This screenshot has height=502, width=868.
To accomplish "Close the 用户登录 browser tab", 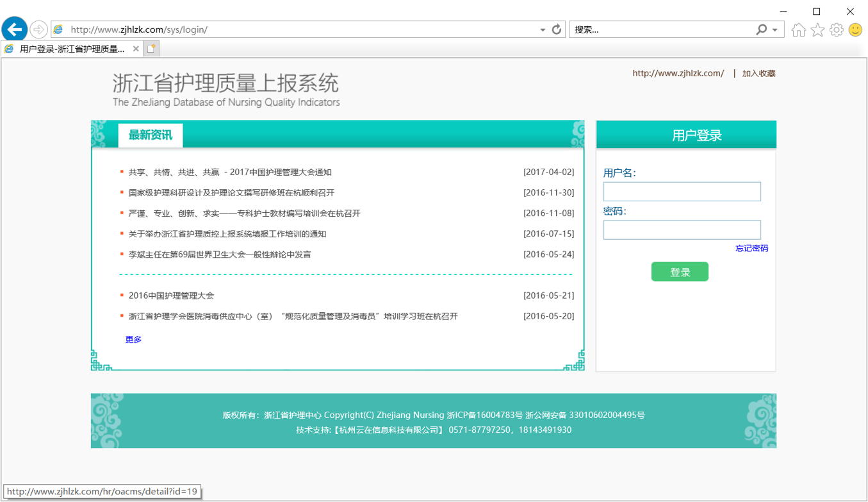I will (x=136, y=49).
